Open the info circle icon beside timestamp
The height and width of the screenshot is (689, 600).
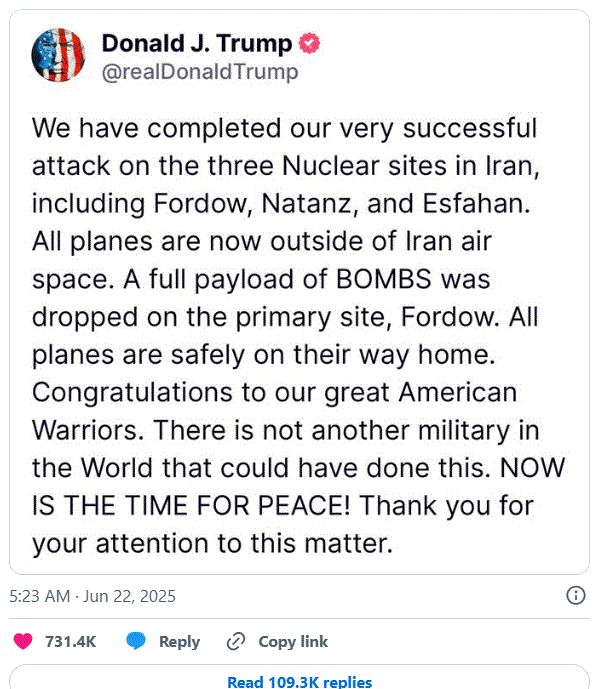(x=575, y=595)
